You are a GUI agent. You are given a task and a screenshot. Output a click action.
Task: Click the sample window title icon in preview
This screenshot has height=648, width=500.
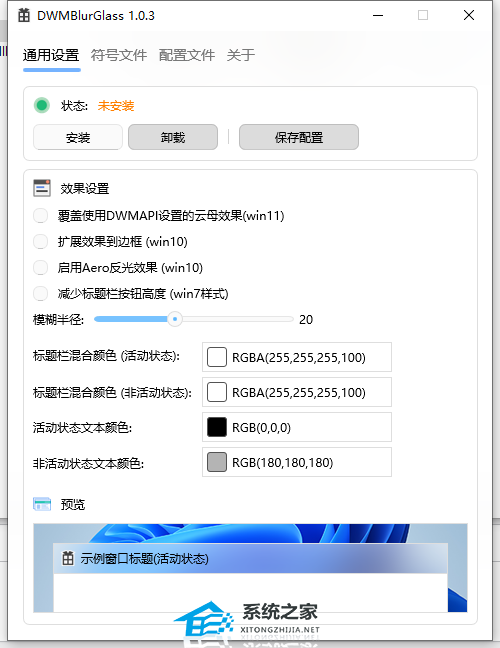[x=68, y=559]
